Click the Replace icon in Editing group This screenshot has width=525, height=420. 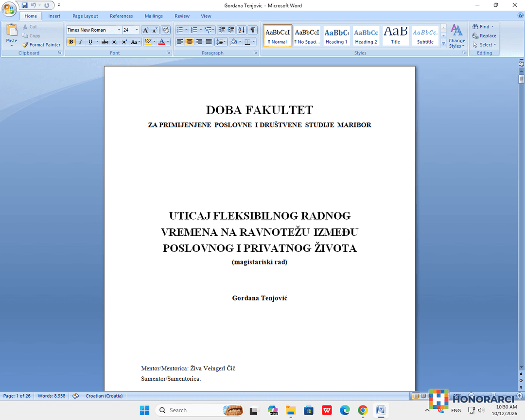coord(475,36)
